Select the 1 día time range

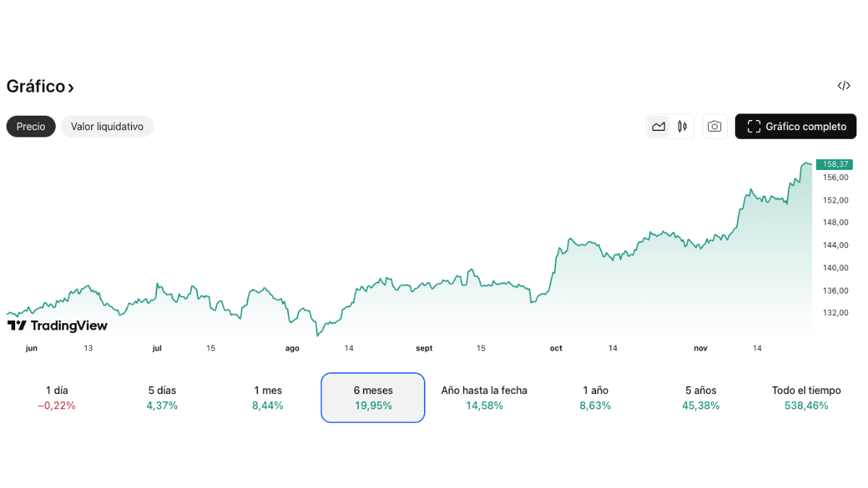pos(56,398)
